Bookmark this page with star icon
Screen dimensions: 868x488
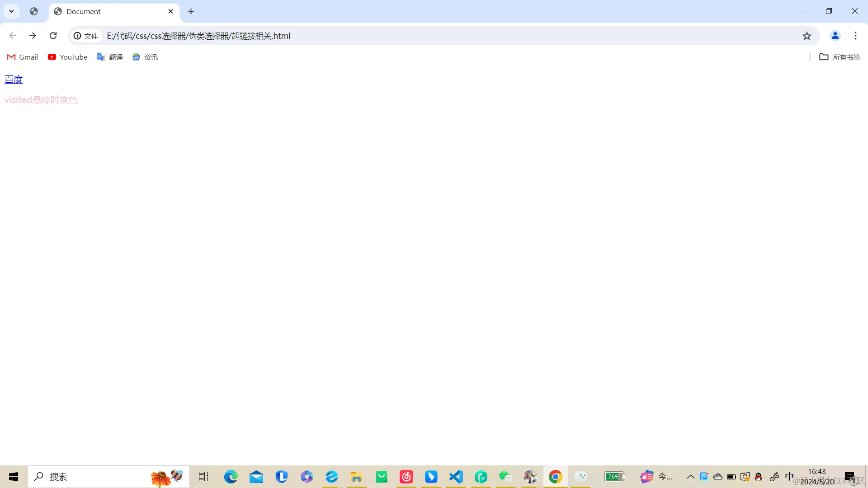[807, 36]
